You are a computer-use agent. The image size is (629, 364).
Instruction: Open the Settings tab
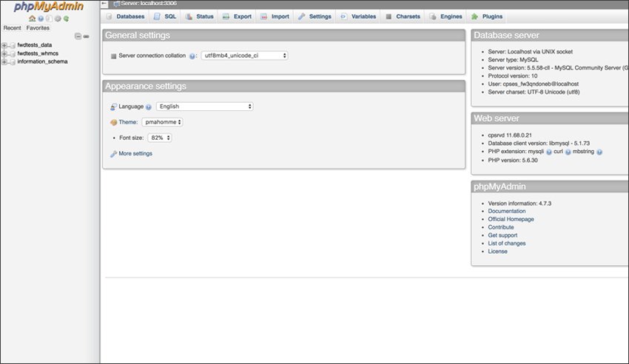pyautogui.click(x=315, y=16)
